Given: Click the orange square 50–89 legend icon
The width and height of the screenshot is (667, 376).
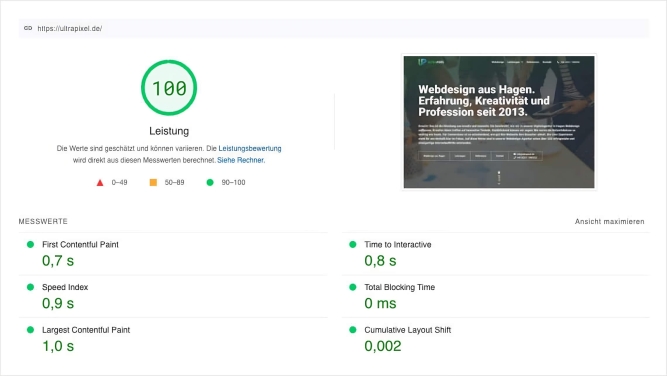Looking at the screenshot, I should tap(153, 182).
